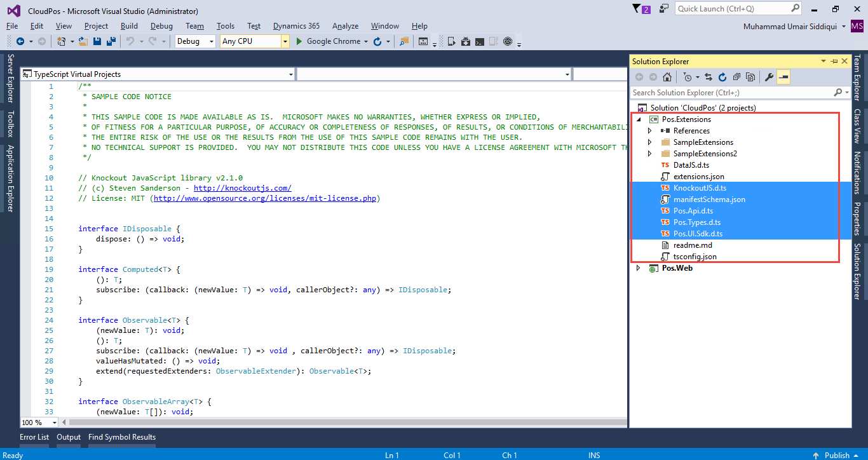The width and height of the screenshot is (868, 460).
Task: Click the Home icon in Solution Explorer toolbar
Action: (667, 76)
